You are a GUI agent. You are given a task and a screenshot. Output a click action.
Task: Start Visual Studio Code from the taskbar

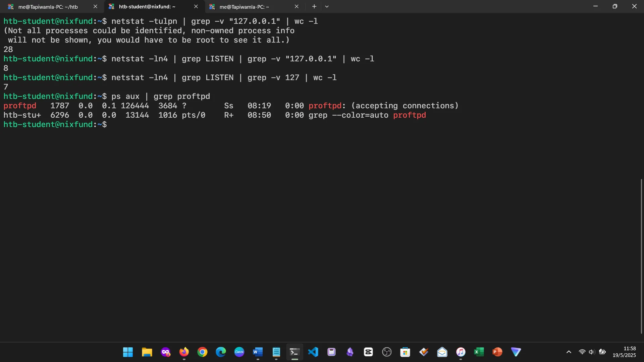click(x=313, y=352)
